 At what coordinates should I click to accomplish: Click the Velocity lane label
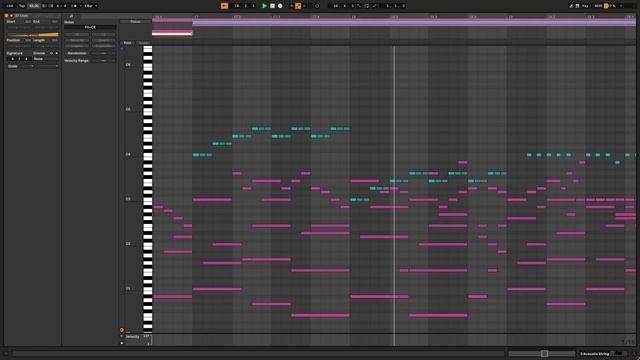133,337
